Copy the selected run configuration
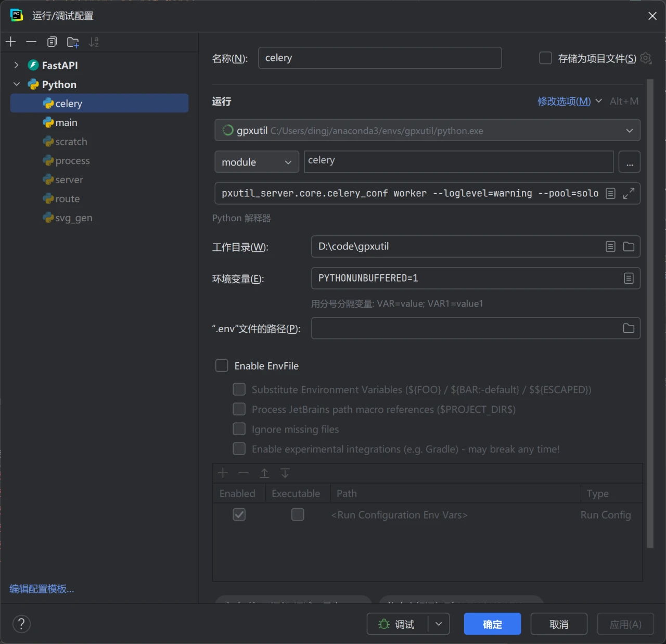This screenshot has height=644, width=666. [x=52, y=42]
